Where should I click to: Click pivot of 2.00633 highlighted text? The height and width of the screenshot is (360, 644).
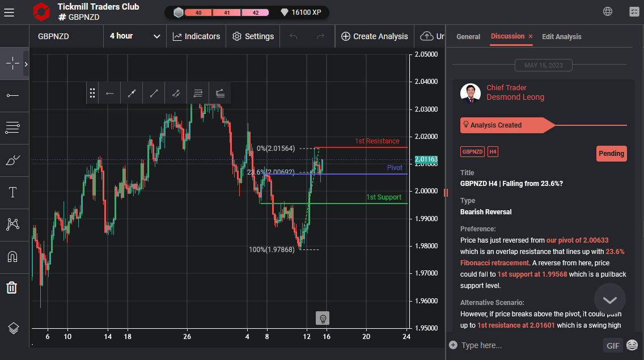click(x=578, y=240)
